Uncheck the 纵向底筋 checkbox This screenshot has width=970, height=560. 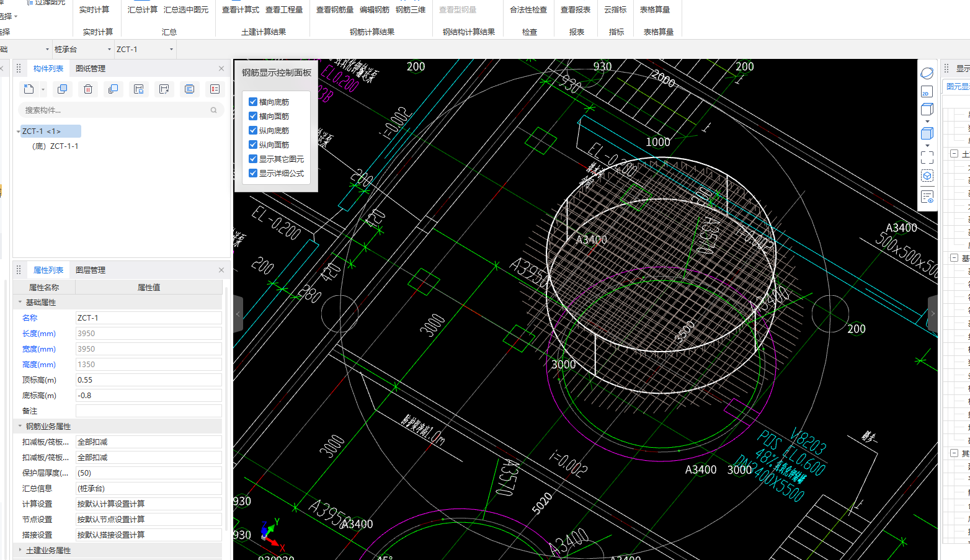coord(253,130)
